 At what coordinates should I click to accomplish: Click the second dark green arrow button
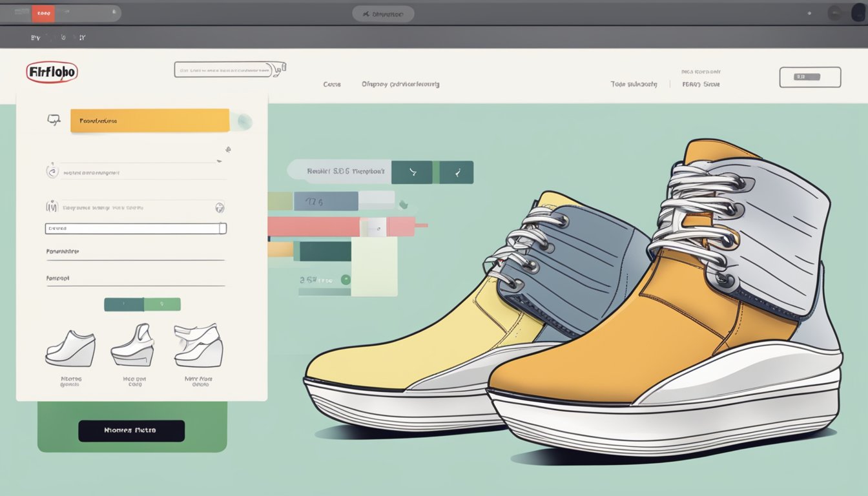coord(458,172)
